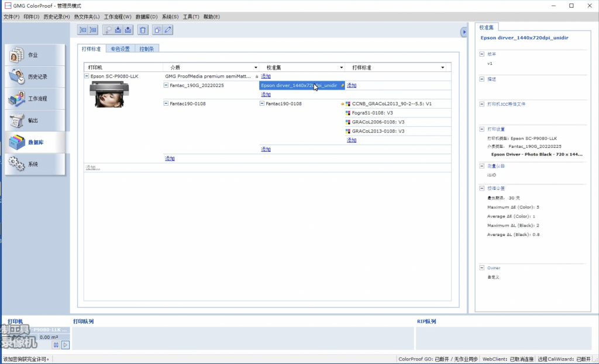
Task: Click the greyed 添加... link to add printer
Action: 93,168
